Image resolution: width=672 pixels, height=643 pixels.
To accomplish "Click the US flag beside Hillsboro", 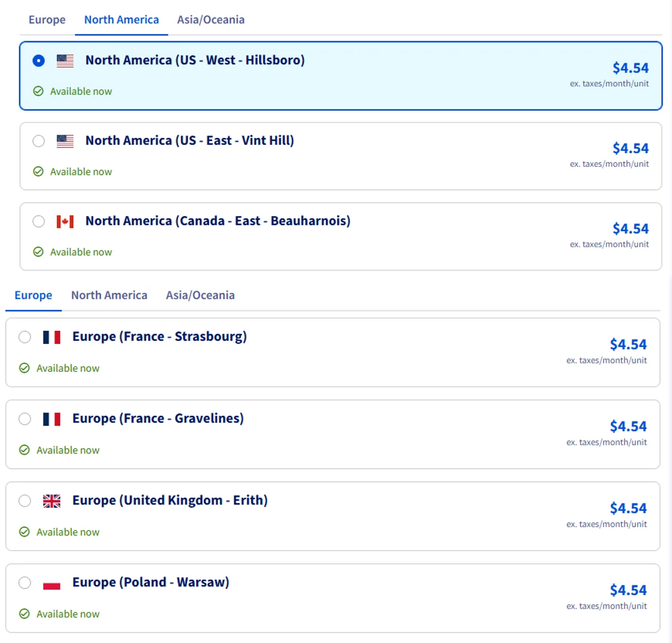I will (65, 61).
